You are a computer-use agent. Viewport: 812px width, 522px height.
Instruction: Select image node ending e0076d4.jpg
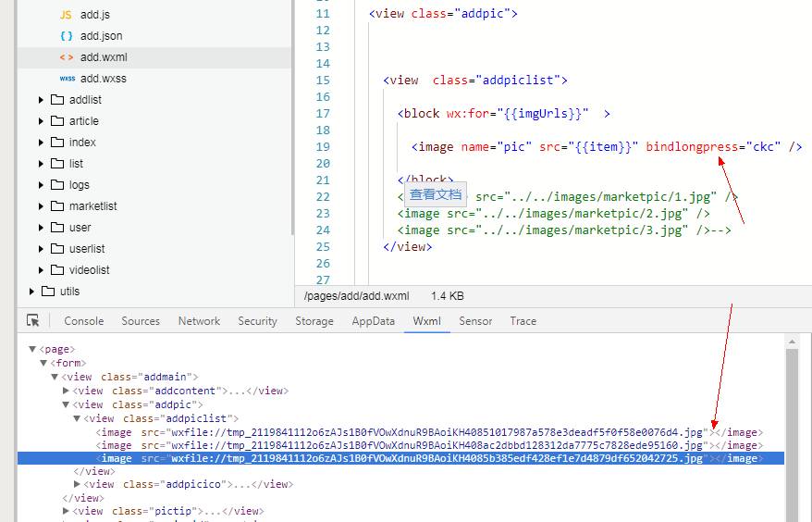429,432
